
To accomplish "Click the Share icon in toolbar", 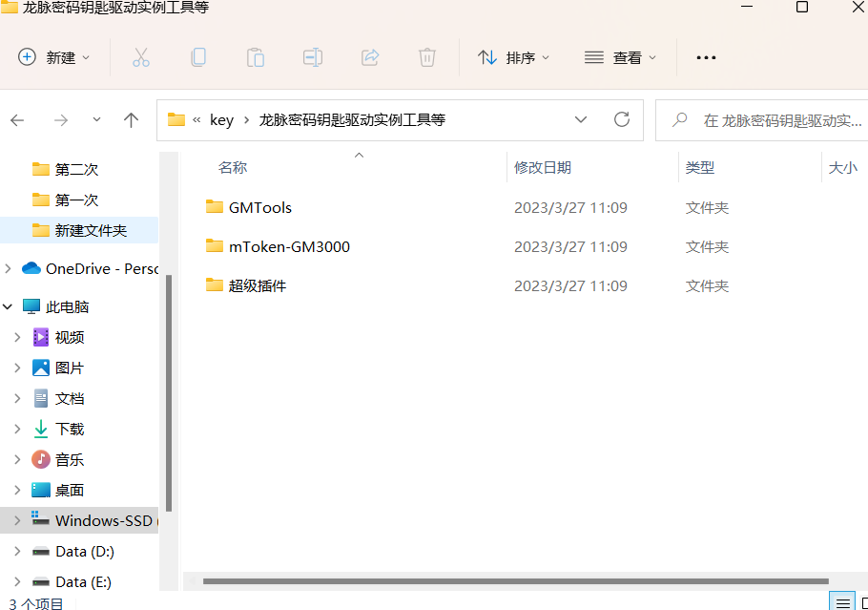I will pos(370,57).
